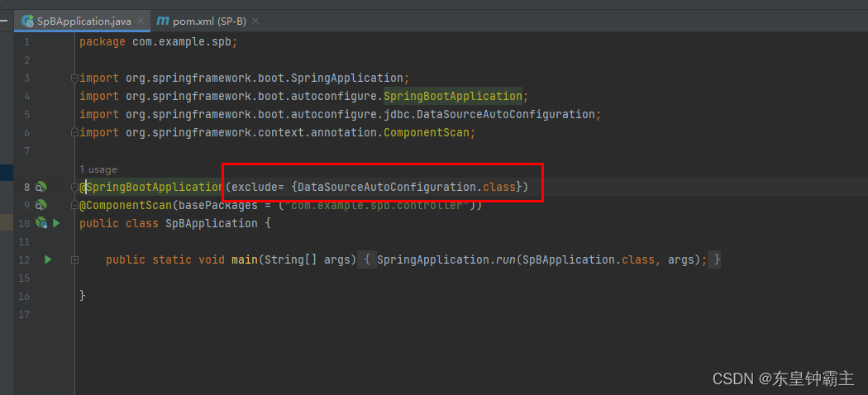Click the Spring bean gutter icon on line 8
The width and height of the screenshot is (868, 395).
[x=41, y=187]
